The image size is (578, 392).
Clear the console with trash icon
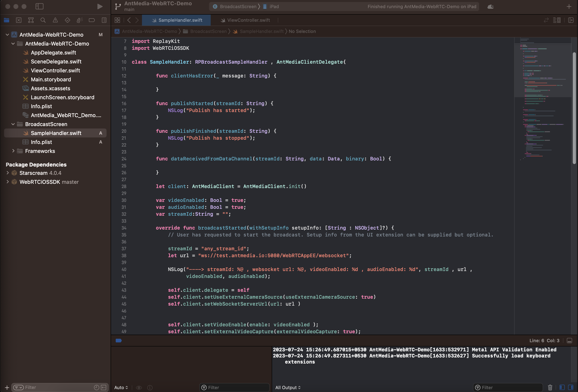click(550, 387)
